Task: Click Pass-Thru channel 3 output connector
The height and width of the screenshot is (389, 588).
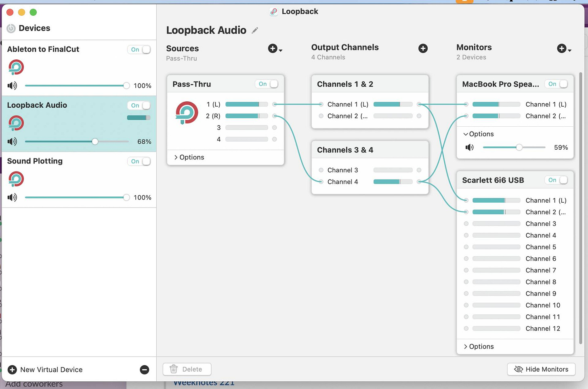Action: [x=275, y=128]
